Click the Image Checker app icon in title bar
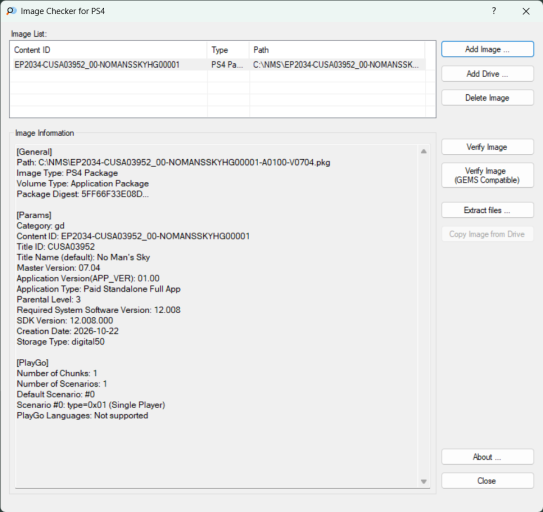The height and width of the screenshot is (512, 543). coord(11,11)
